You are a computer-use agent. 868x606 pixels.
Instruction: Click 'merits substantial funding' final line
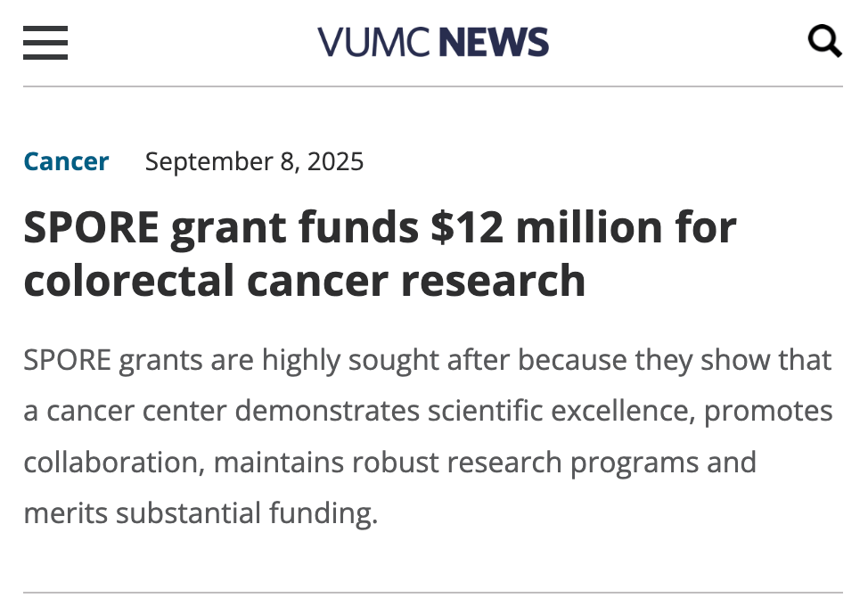[200, 513]
